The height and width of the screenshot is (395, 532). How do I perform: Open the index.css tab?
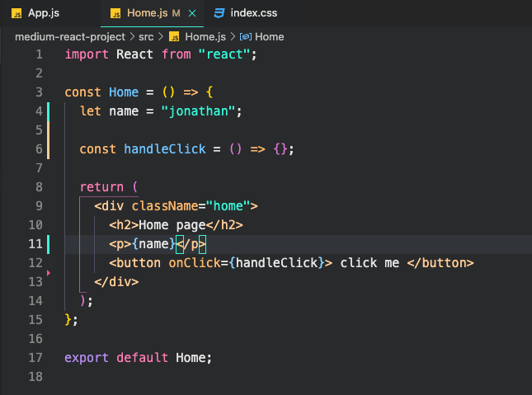click(253, 13)
